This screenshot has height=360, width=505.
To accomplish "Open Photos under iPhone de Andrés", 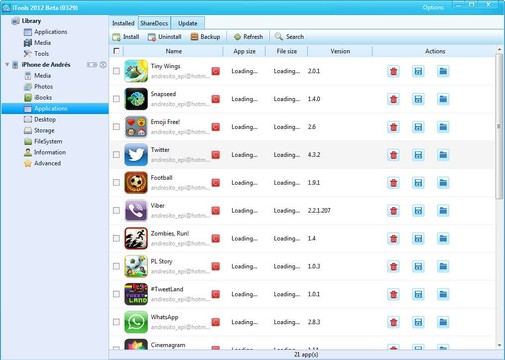I will click(38, 86).
